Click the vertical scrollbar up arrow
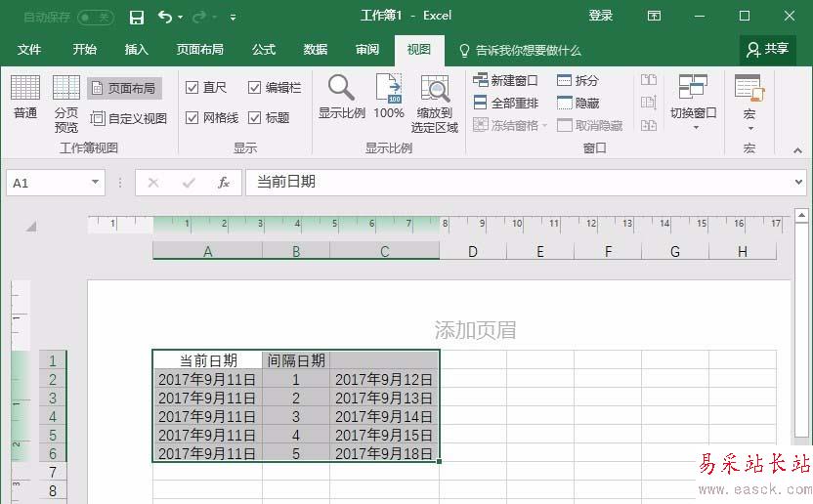Screen dimensions: 813x504 coord(801,215)
